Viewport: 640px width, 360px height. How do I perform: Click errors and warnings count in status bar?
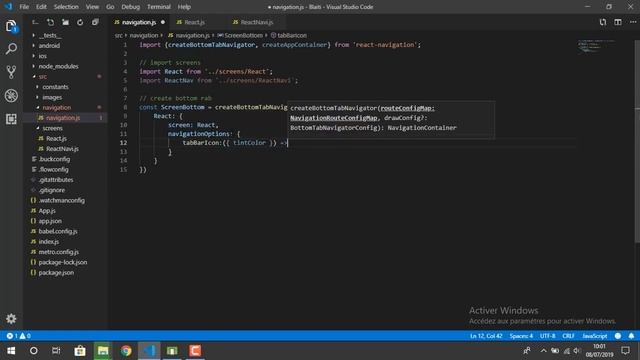pyautogui.click(x=18, y=336)
